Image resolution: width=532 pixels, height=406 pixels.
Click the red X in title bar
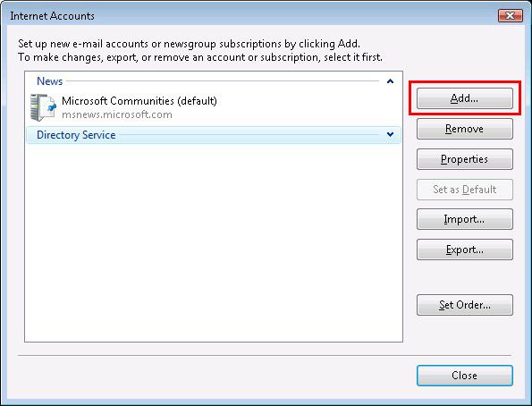pos(510,15)
